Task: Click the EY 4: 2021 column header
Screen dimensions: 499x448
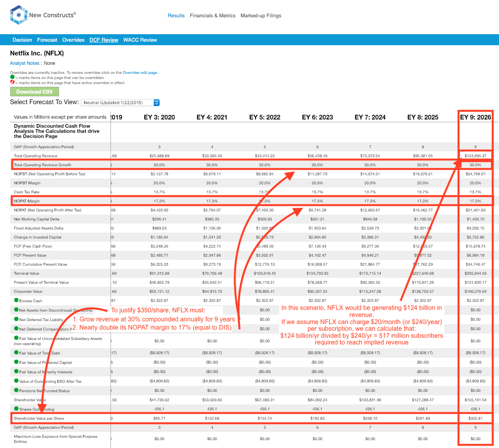Action: (x=212, y=117)
